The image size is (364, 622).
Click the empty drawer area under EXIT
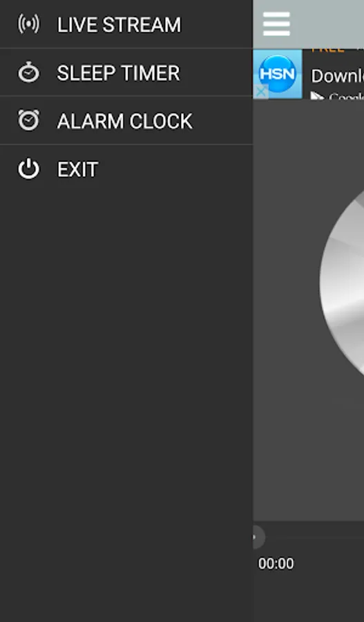(126, 397)
